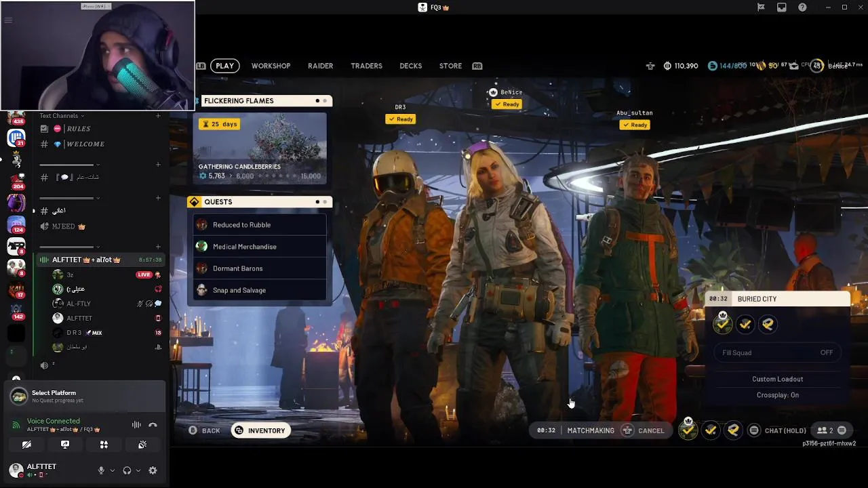The image size is (868, 488).
Task: Click the Select Platform quest banner
Action: pyautogui.click(x=85, y=396)
